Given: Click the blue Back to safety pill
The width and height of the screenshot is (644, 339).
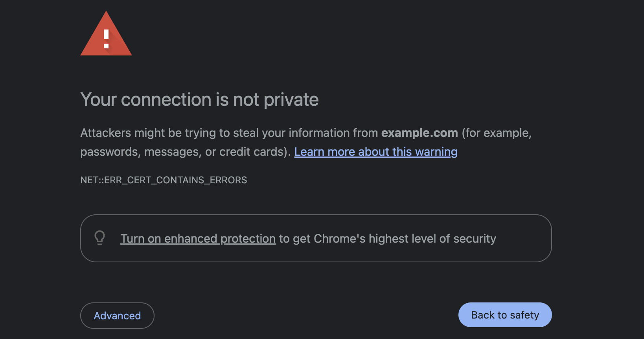Looking at the screenshot, I should pyautogui.click(x=505, y=315).
